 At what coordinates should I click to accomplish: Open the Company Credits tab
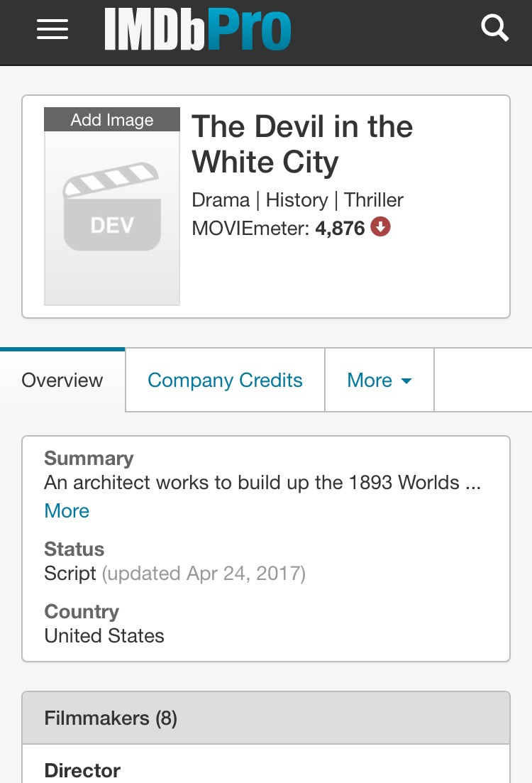pyautogui.click(x=225, y=380)
